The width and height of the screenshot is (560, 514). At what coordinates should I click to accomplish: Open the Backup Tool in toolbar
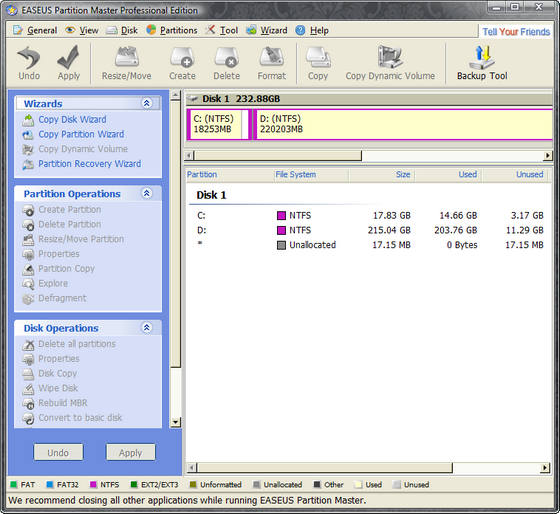pos(482,63)
